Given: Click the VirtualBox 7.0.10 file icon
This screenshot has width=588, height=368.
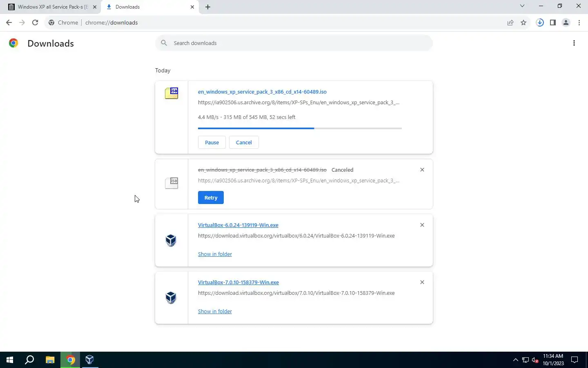Looking at the screenshot, I should [x=171, y=297].
